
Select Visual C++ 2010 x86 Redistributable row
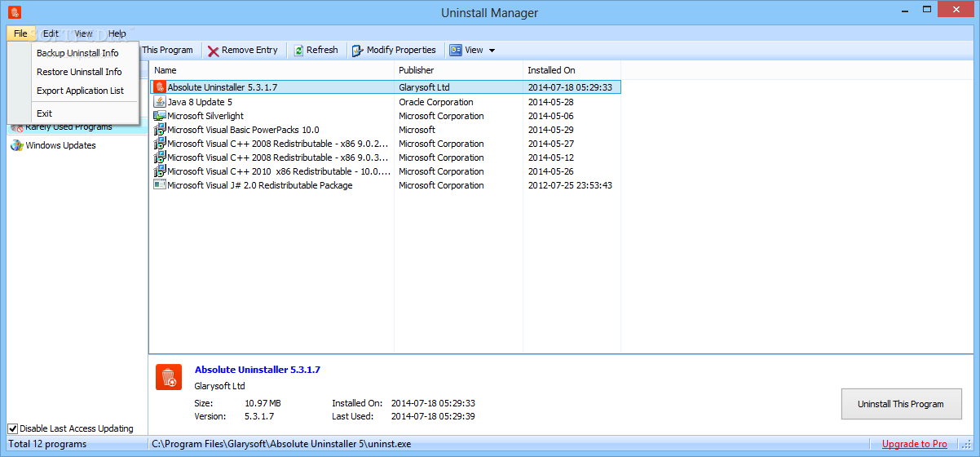(386, 171)
